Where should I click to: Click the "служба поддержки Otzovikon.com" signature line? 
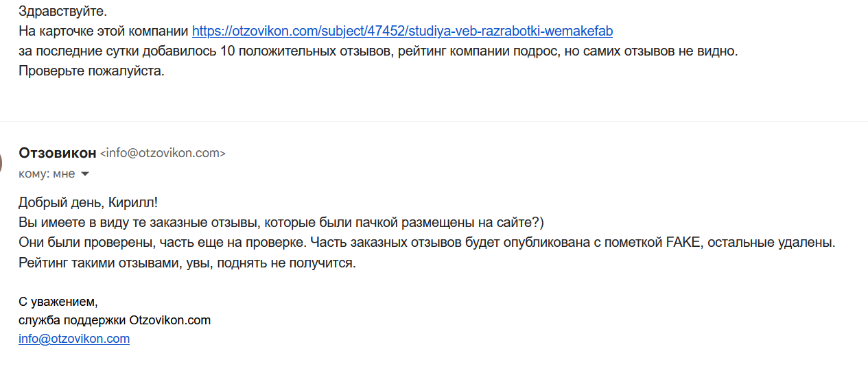coord(115,320)
